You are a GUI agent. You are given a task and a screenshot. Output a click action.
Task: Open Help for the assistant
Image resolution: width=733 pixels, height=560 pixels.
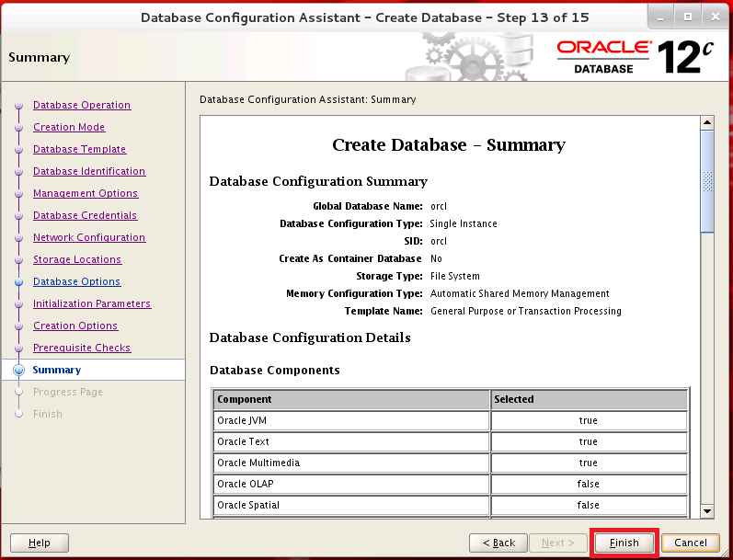[40, 543]
